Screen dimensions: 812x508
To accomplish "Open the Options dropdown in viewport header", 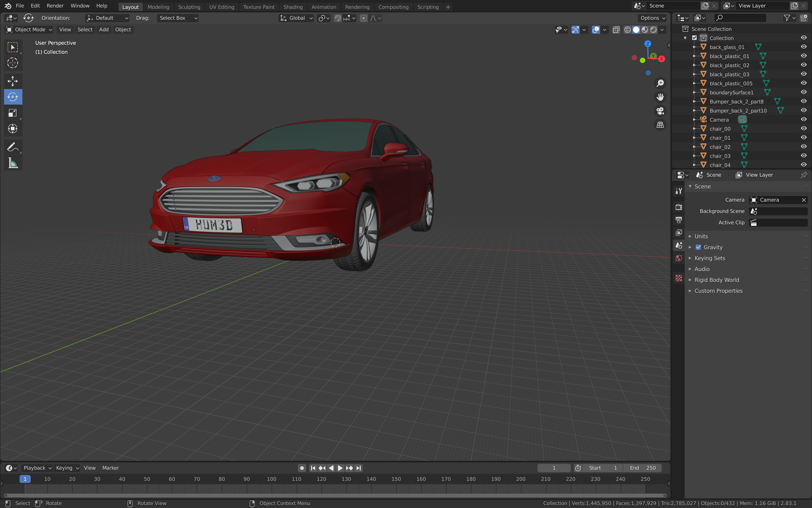I will [652, 18].
